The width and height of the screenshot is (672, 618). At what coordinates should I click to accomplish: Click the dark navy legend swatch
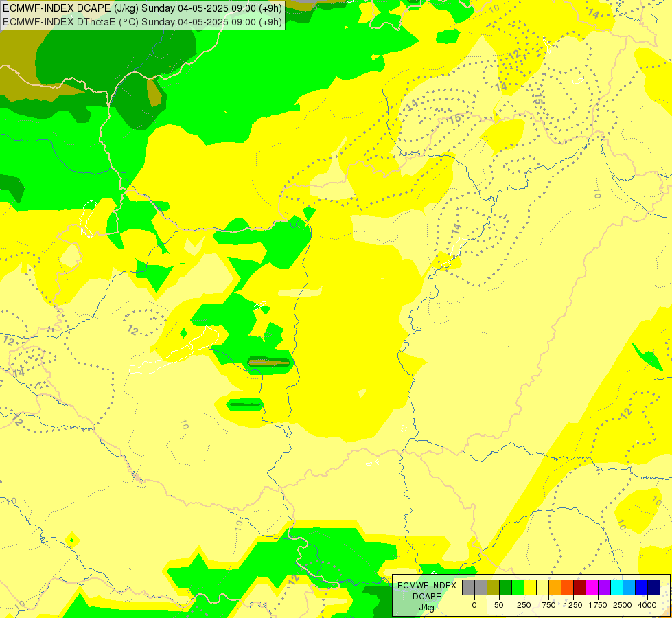(654, 587)
